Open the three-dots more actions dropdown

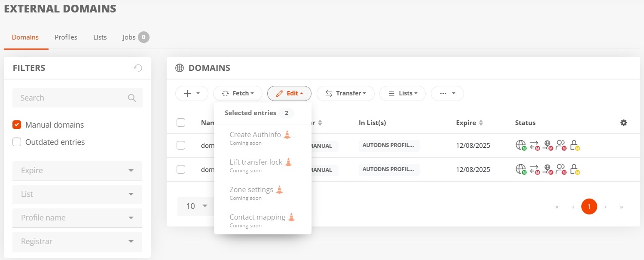point(447,93)
